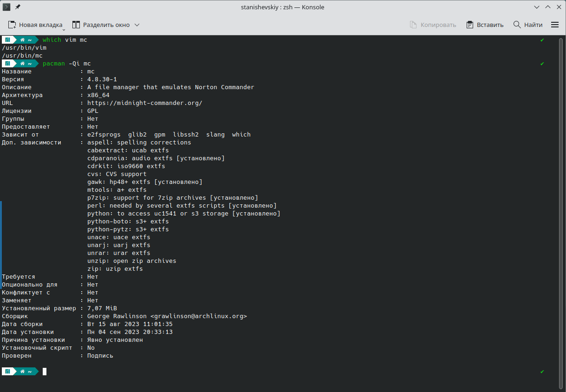
Task: Click the install date "Пн 04 сен 2023 20:33:13"
Action: (130, 332)
